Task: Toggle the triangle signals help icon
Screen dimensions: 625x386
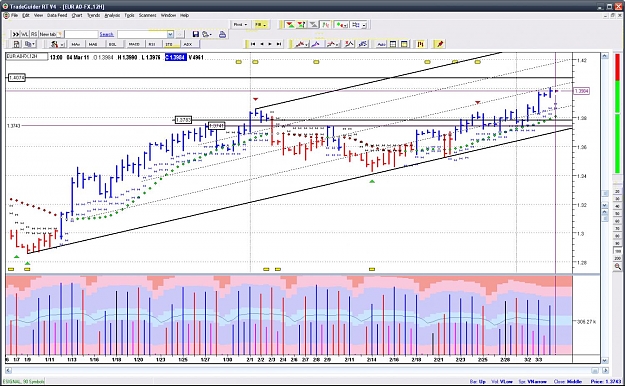Action: (301, 25)
